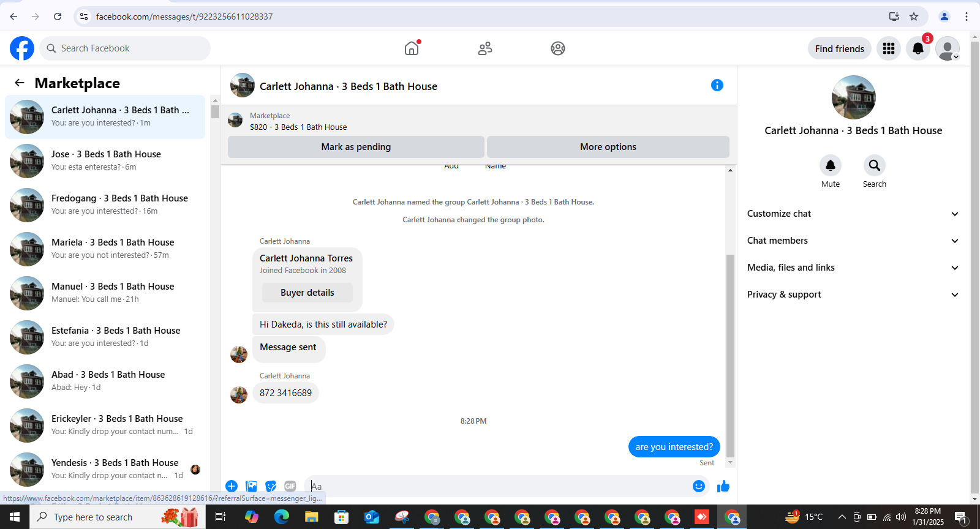Open the Yendesis conversation

(x=105, y=469)
